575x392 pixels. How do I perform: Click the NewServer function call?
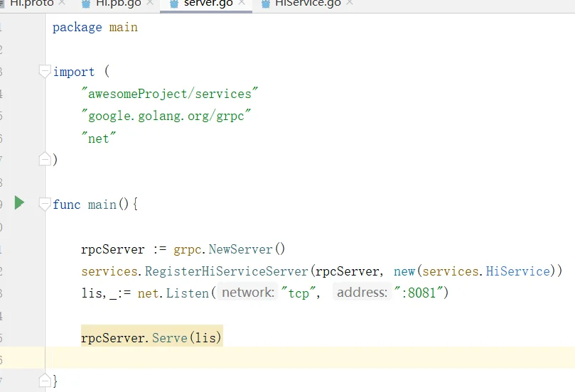(240, 249)
